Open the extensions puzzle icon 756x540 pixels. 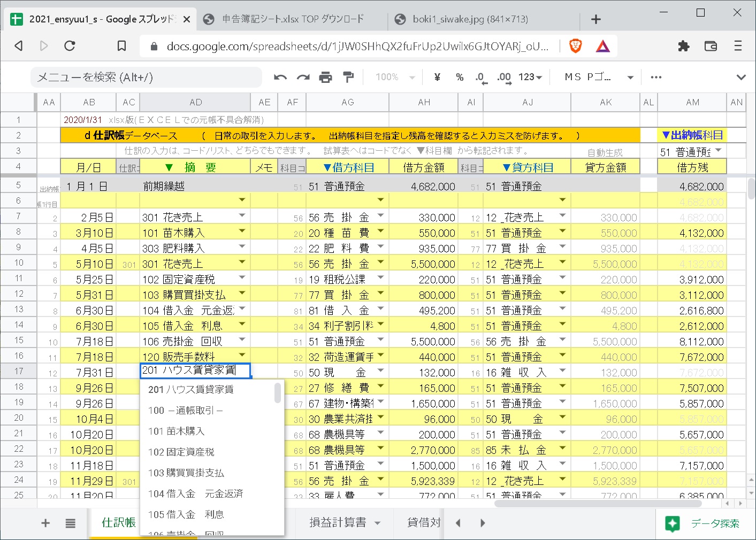pos(684,46)
